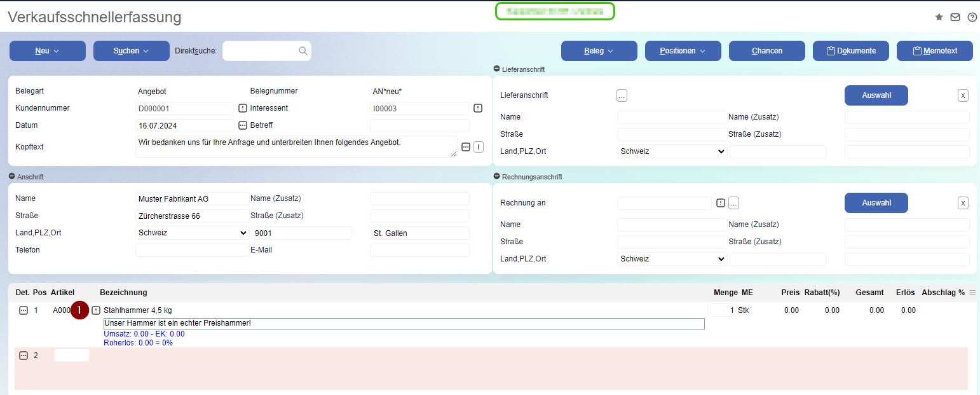The width and height of the screenshot is (980, 395).
Task: Click 'Umsatz: 0.00 - EK: 0.00' line
Action: [x=144, y=334]
